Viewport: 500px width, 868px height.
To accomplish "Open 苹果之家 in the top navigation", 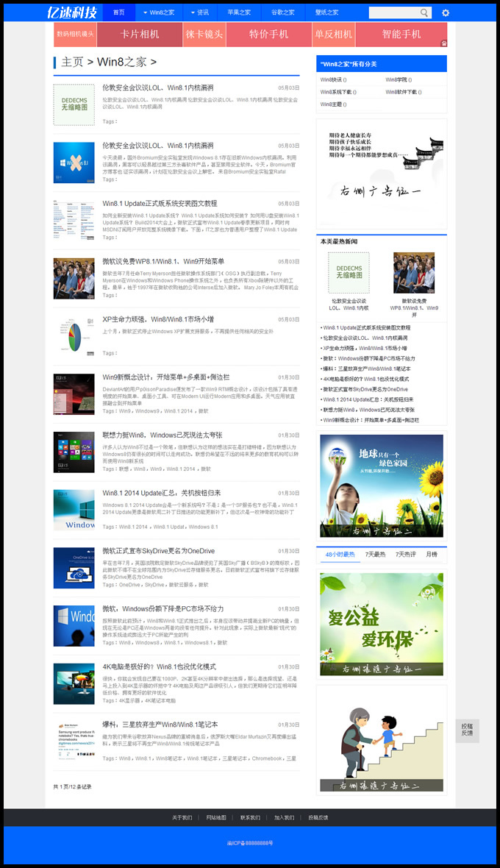I will click(x=238, y=13).
